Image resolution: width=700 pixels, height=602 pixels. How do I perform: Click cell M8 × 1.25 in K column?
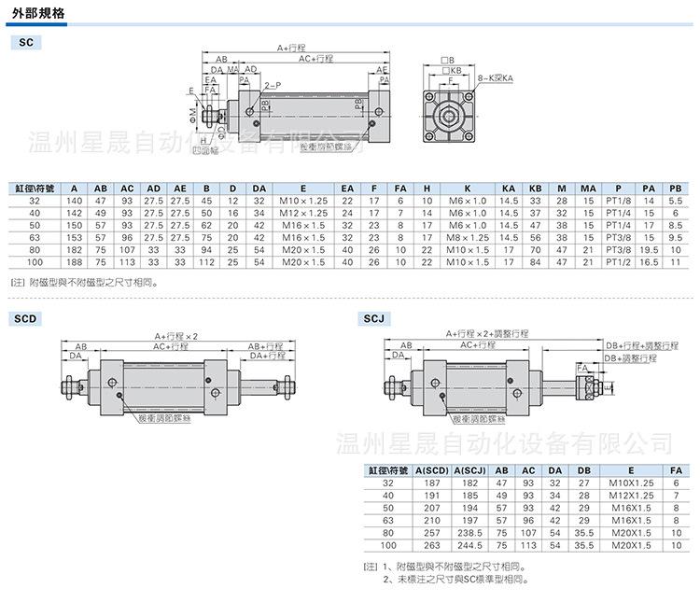pyautogui.click(x=468, y=238)
